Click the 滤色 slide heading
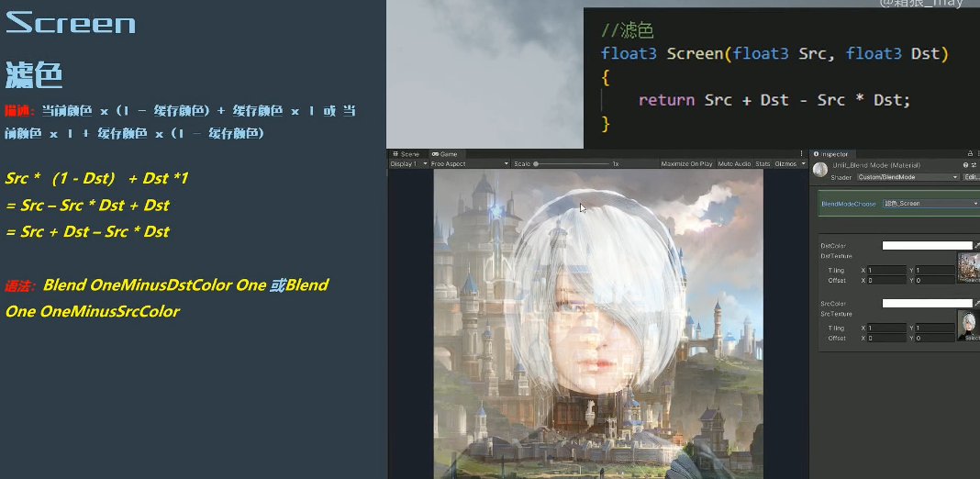Image resolution: width=980 pixels, height=479 pixels. (34, 75)
